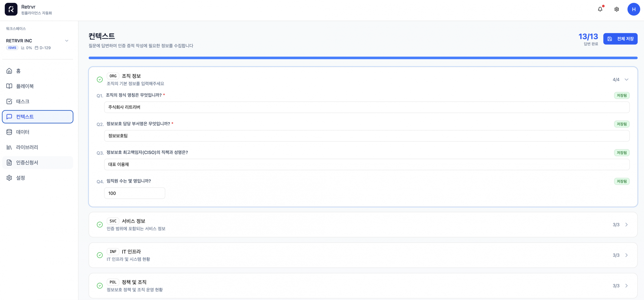Open the RETRVR INC workspace dropdown
This screenshot has height=300, width=644.
[67, 41]
